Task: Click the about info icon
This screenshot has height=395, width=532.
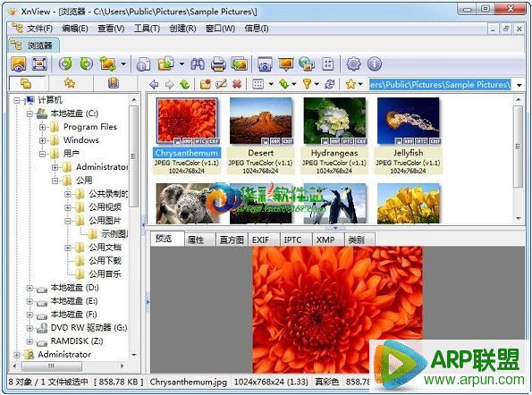Action: (375, 63)
